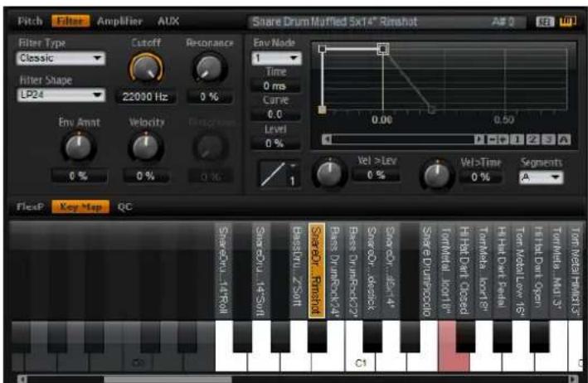The width and height of the screenshot is (588, 383).
Task: Open the QC tab
Action: (x=125, y=206)
